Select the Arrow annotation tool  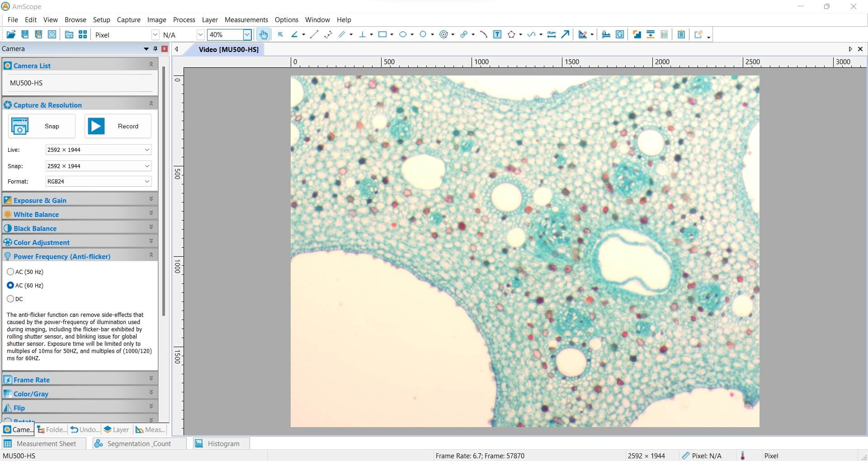tap(565, 34)
